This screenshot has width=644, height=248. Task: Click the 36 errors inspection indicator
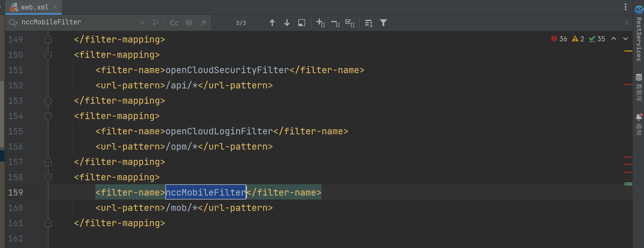pos(559,39)
